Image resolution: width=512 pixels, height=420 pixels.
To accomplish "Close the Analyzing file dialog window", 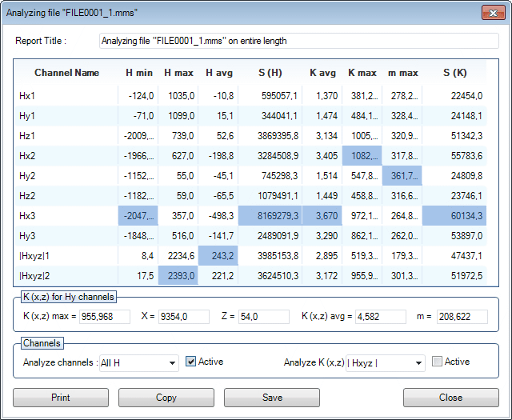I will (491, 12).
